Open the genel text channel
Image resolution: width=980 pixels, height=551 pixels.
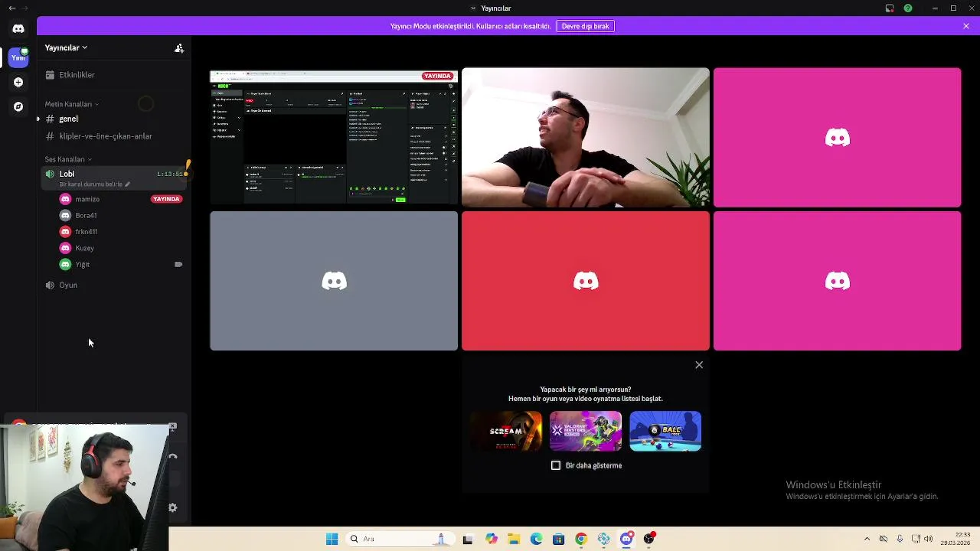115,119
